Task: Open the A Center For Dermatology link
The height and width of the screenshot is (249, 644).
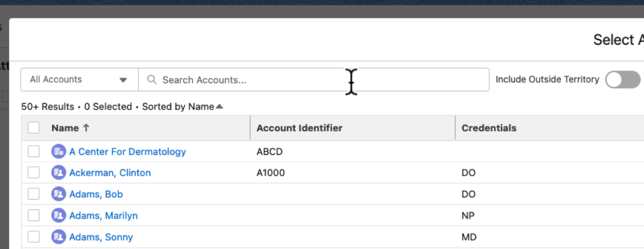Action: 128,152
